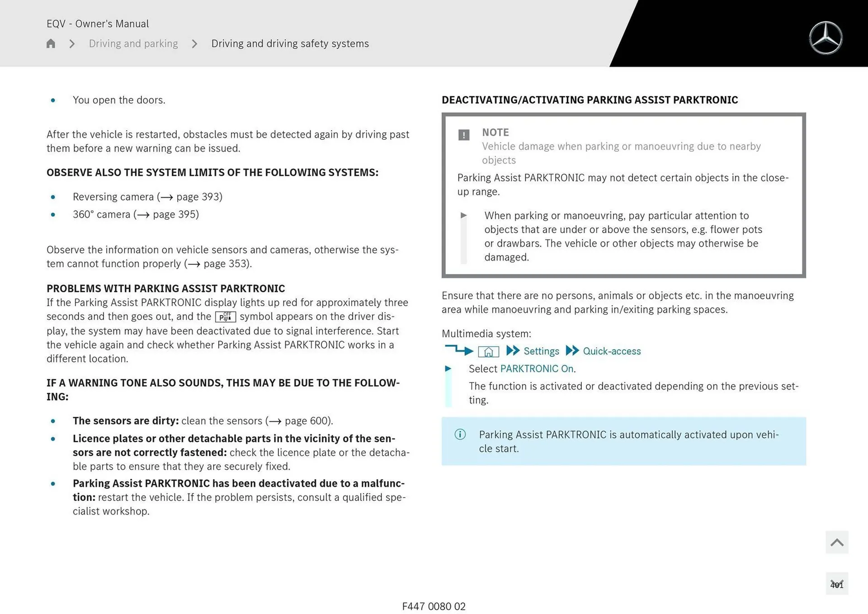
Task: Follow the 360° camera page 395 link
Action: [175, 214]
